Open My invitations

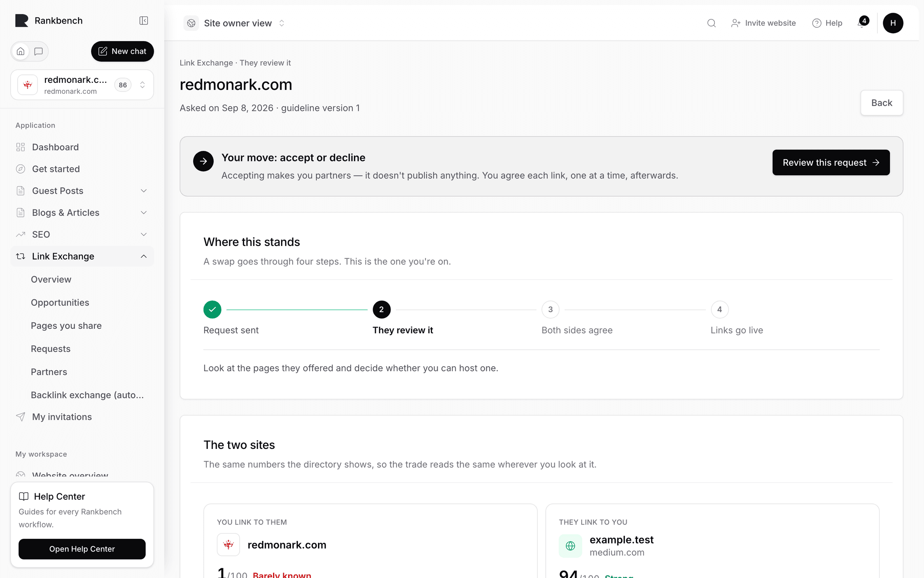pyautogui.click(x=82, y=417)
